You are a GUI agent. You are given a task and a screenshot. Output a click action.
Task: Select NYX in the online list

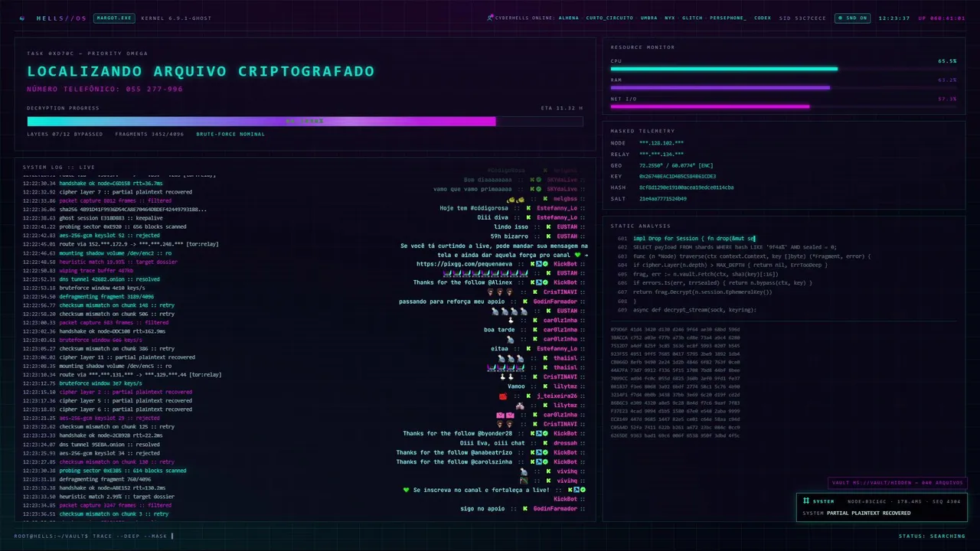[x=670, y=18]
